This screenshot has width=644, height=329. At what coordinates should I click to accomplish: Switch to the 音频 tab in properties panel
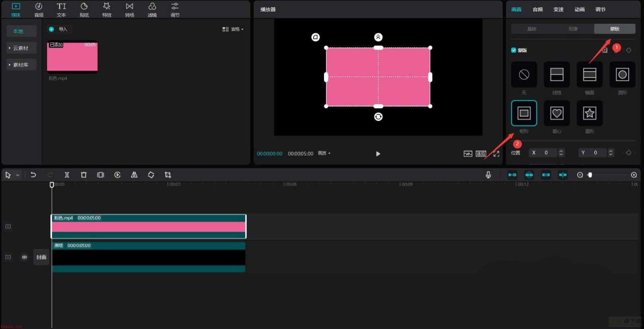click(538, 9)
